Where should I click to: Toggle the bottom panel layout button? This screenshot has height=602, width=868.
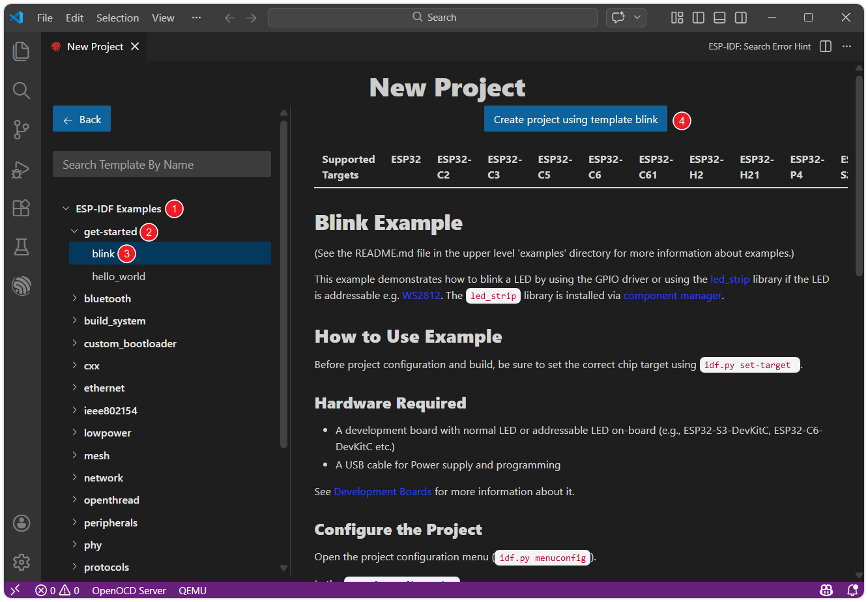coord(719,18)
